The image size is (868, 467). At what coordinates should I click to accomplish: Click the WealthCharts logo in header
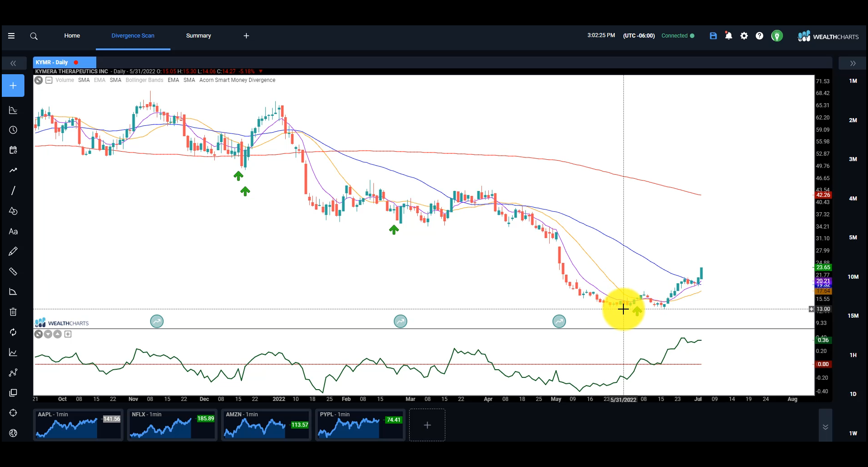[x=828, y=36]
